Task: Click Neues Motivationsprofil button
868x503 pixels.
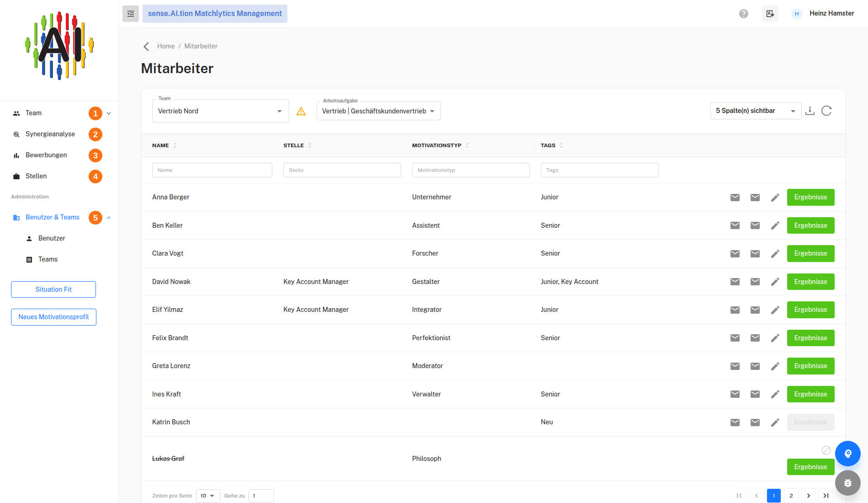Action: [x=53, y=317]
